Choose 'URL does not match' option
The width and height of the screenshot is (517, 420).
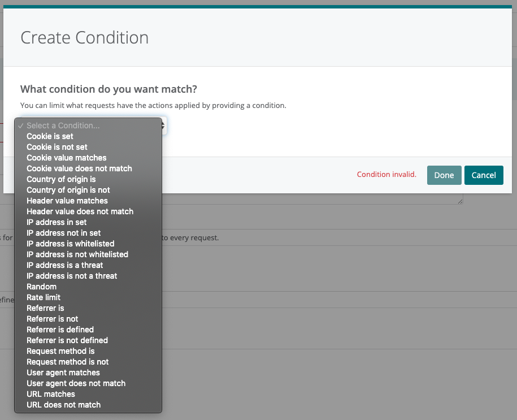click(63, 405)
